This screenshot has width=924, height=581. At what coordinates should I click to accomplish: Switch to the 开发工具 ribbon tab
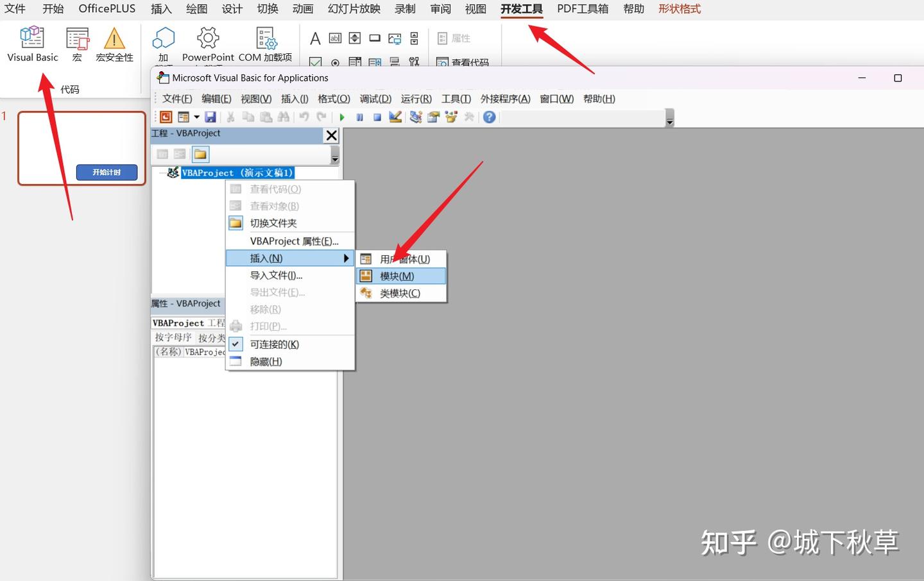tap(522, 9)
